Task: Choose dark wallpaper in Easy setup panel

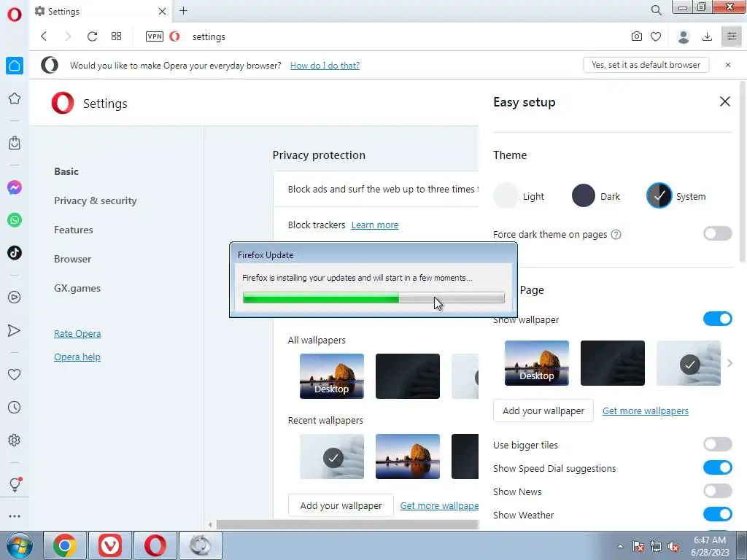Action: click(613, 363)
